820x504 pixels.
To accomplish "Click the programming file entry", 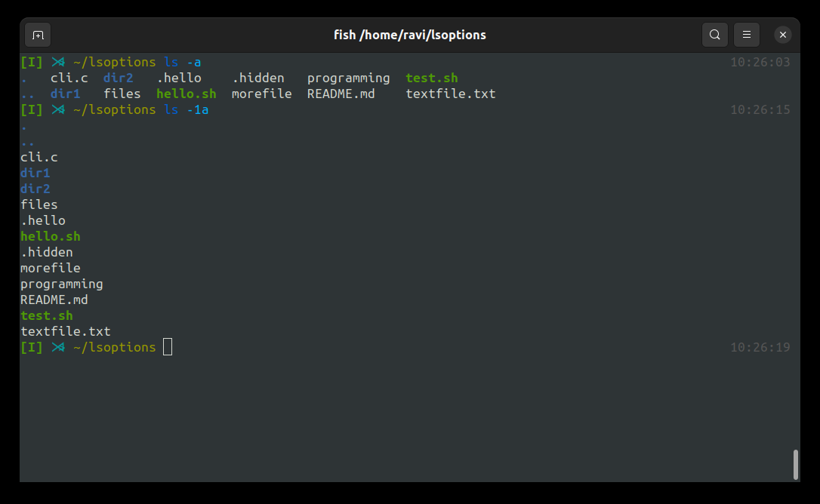I will pos(62,283).
